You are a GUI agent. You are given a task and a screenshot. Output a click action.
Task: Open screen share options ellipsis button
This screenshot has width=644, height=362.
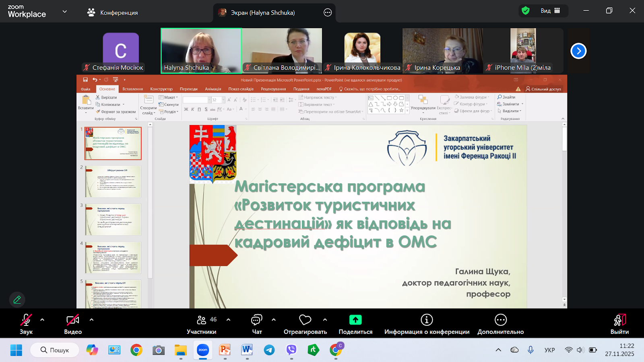pos(328,13)
